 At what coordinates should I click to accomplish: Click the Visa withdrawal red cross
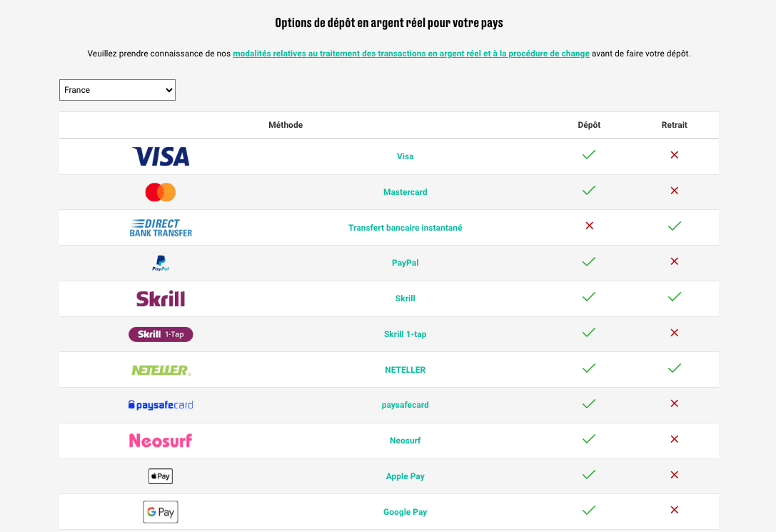pos(674,155)
